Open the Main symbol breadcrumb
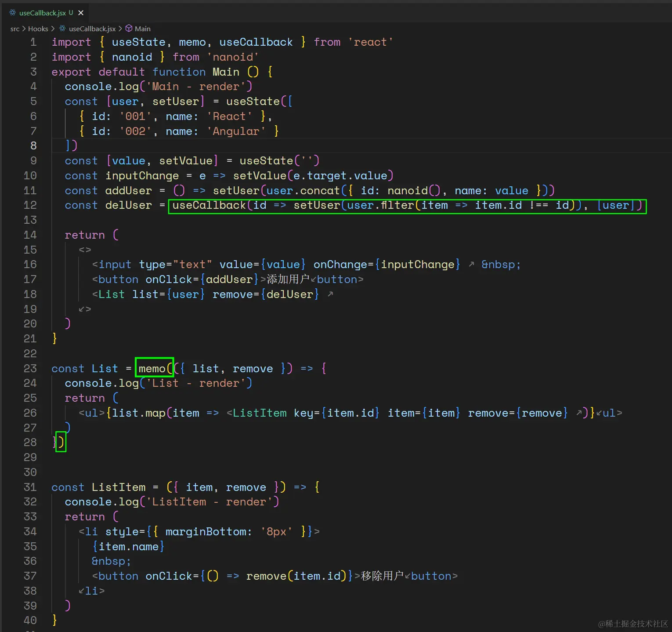The width and height of the screenshot is (672, 632). click(143, 29)
